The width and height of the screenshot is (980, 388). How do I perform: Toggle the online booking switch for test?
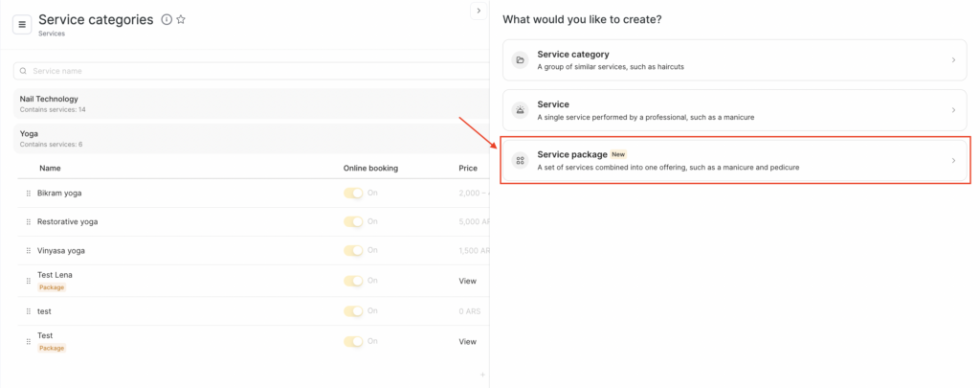354,311
